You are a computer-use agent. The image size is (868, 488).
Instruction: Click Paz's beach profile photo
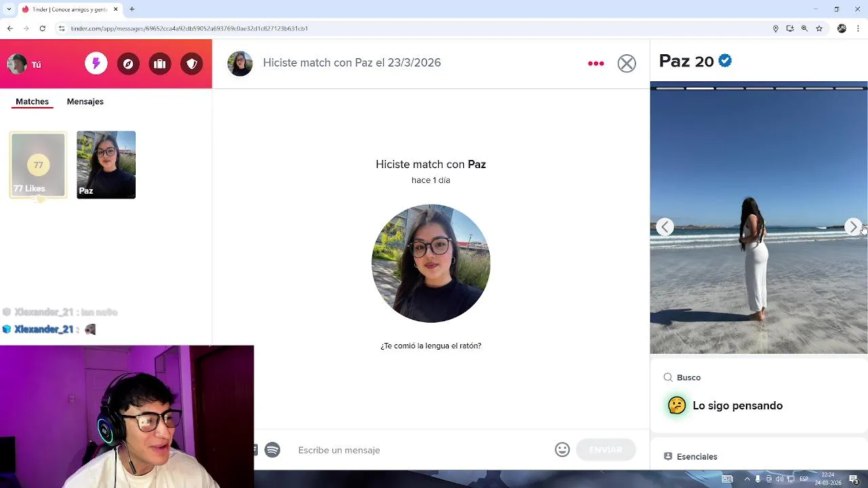[759, 218]
